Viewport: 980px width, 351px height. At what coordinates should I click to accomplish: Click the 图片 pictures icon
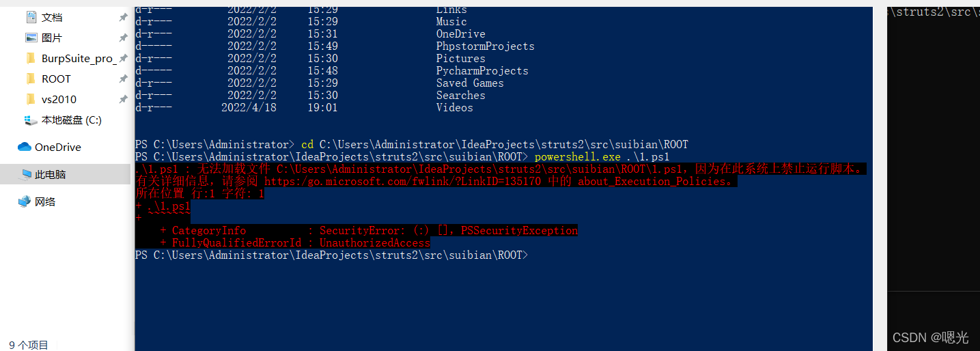coord(31,38)
